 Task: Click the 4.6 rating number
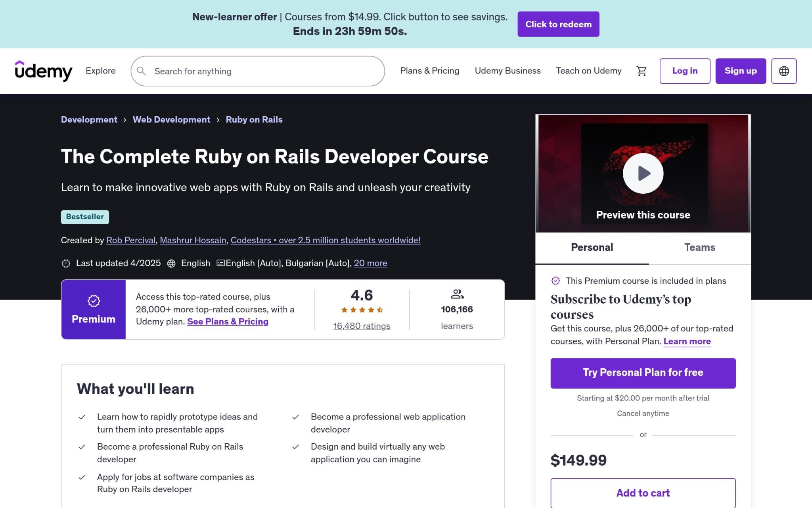(x=362, y=295)
